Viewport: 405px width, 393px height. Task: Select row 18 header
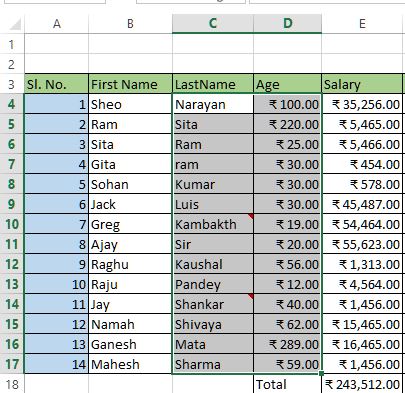(12, 384)
